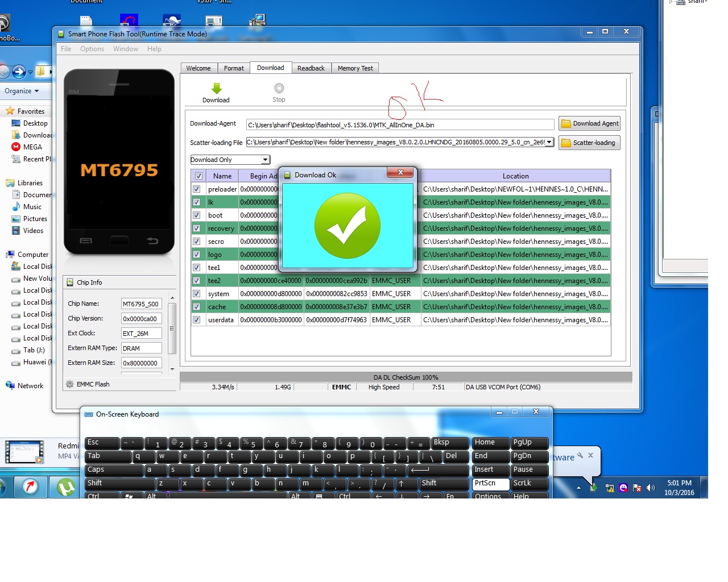Switch to the Format tab

coord(234,68)
